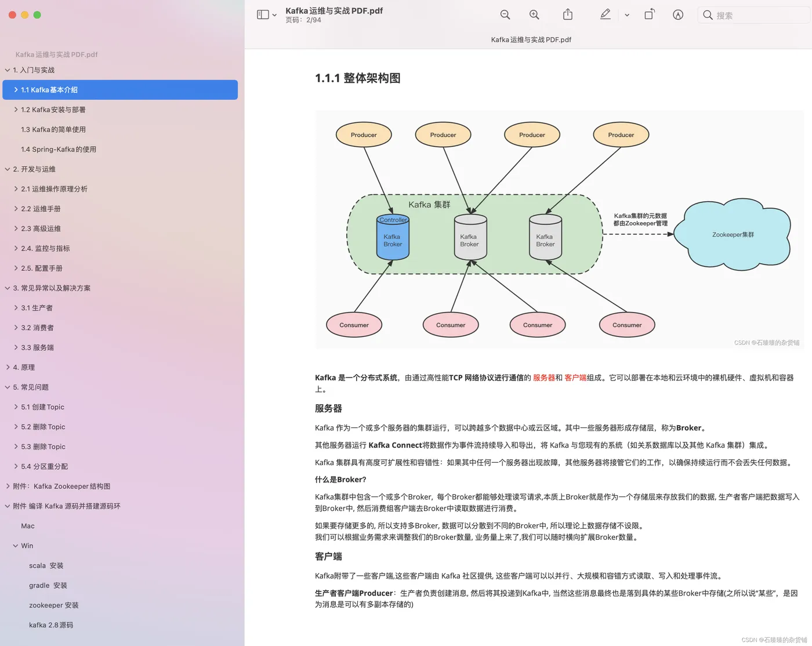Click the search magnifier icon
Screen dimensions: 812x646
[x=708, y=15]
